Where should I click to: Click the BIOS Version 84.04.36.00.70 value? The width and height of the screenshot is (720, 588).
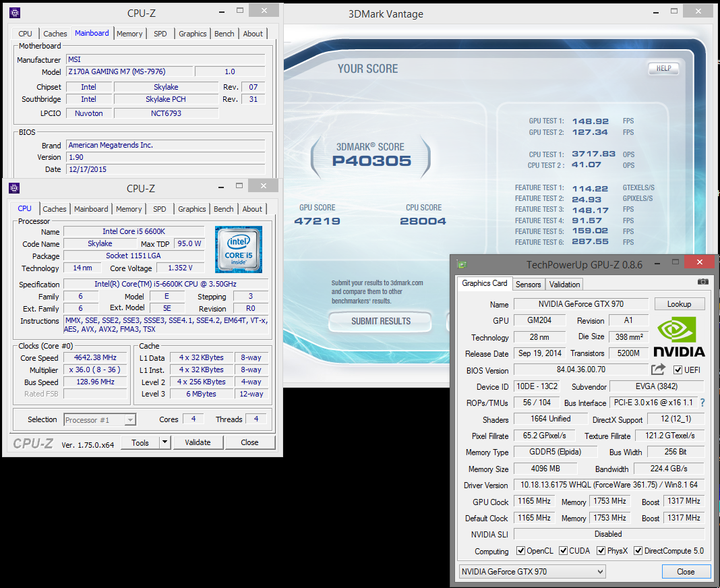(x=581, y=370)
